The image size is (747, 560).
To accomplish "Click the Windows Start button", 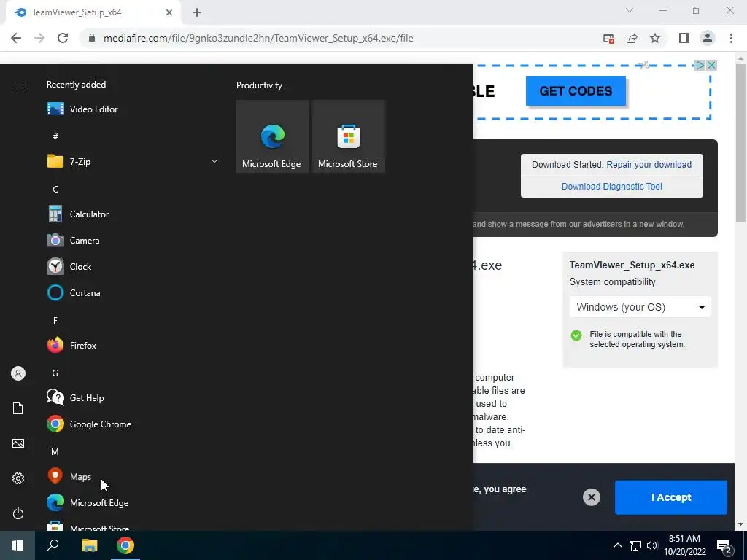I will click(18, 545).
